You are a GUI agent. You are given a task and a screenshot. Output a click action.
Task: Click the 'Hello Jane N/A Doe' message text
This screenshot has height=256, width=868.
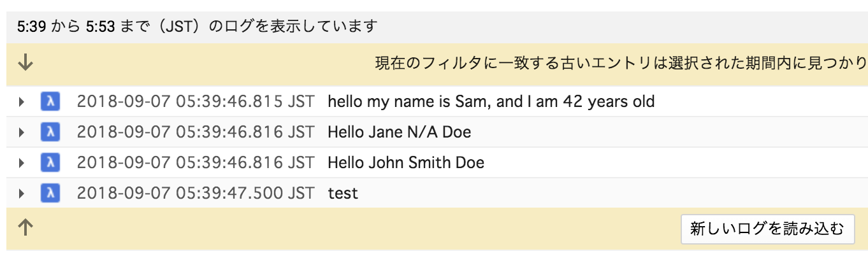[399, 132]
